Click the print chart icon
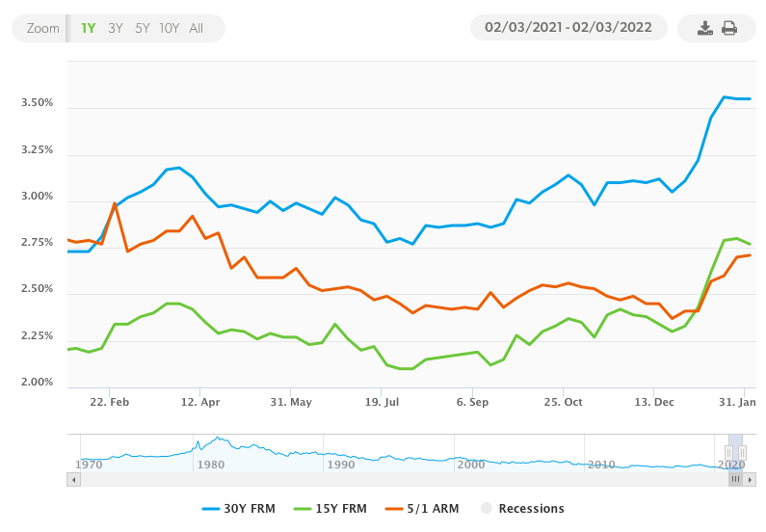766x532 pixels. pos(729,28)
